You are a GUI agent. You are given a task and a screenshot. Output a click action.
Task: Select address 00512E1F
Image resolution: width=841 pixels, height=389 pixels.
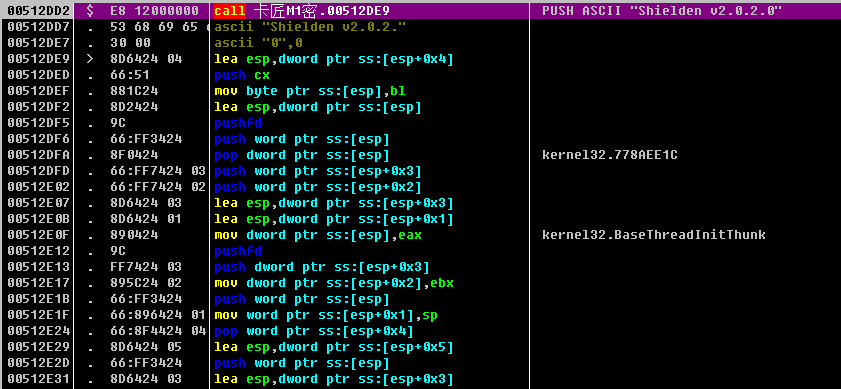39,314
